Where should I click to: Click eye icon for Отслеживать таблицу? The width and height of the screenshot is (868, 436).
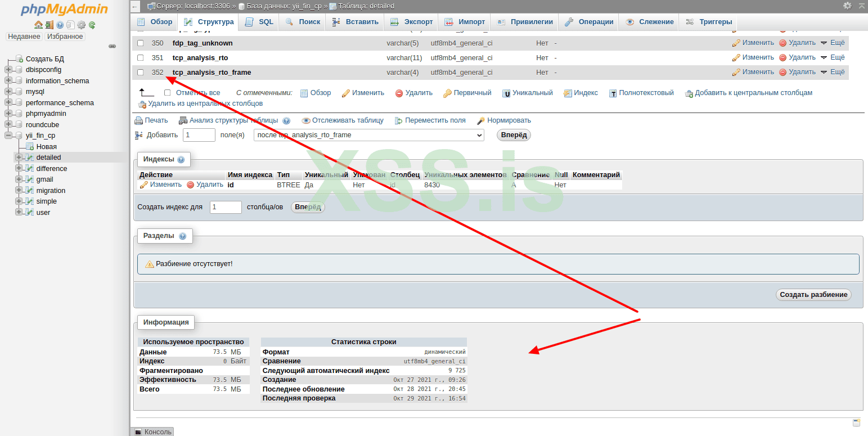point(306,120)
